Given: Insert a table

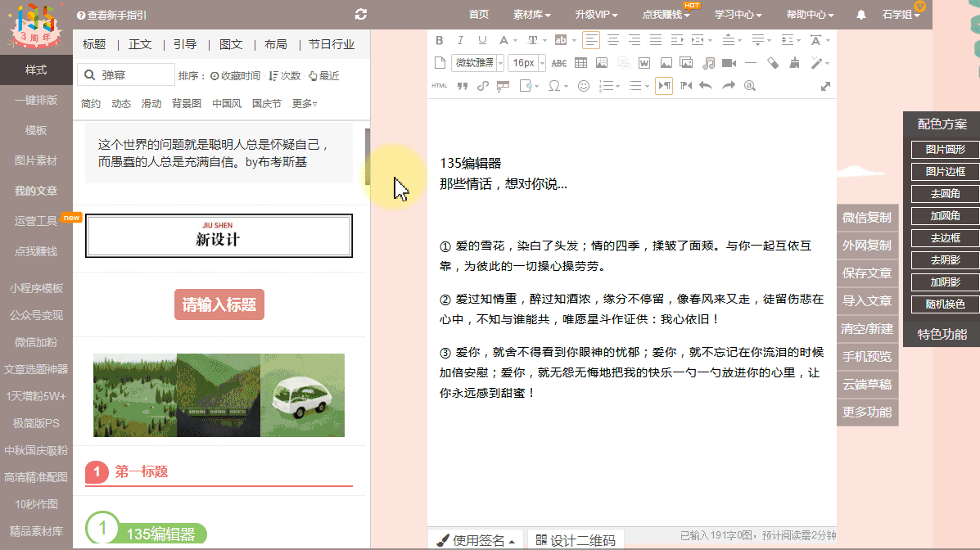Looking at the screenshot, I should click(580, 63).
